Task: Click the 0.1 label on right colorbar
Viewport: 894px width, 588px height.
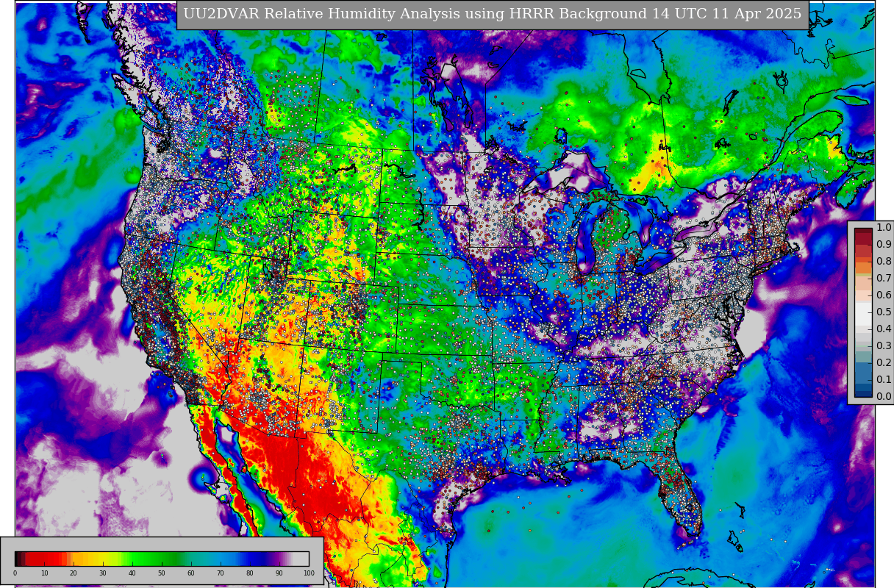Action: 884,380
